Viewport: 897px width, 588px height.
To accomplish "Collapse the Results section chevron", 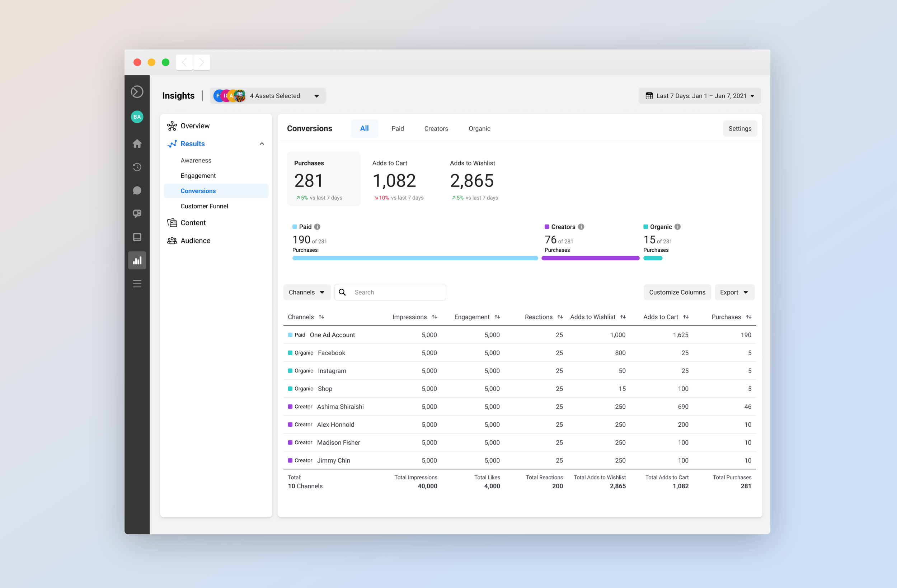I will tap(262, 144).
